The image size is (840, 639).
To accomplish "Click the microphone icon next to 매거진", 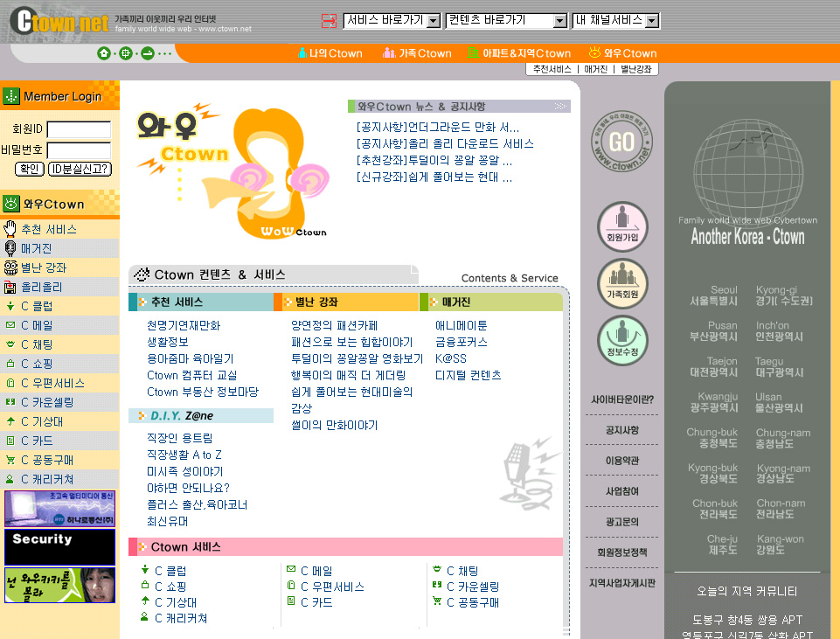I will pos(10,248).
